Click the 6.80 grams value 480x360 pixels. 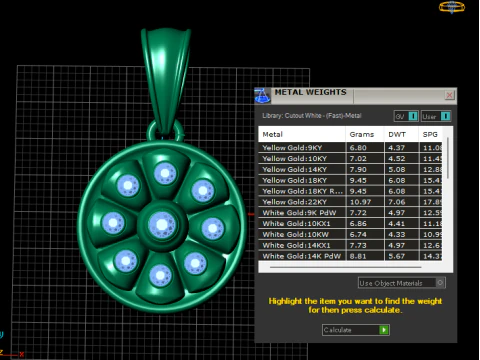pyautogui.click(x=358, y=148)
